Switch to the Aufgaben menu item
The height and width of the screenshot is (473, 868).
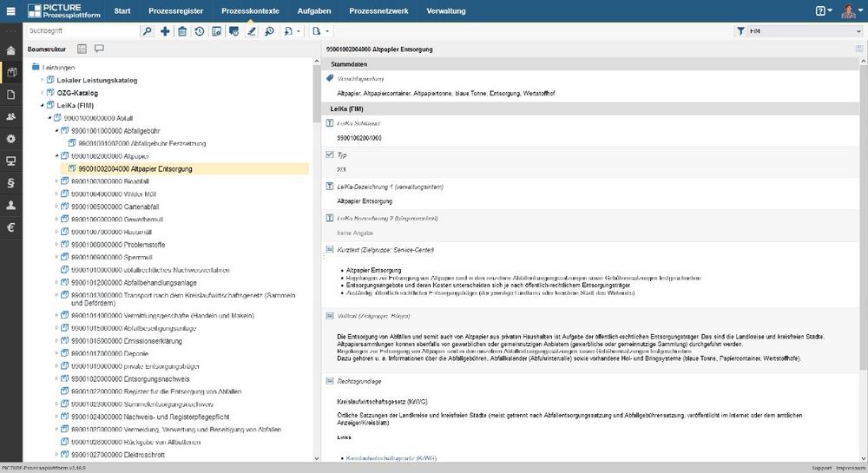314,11
